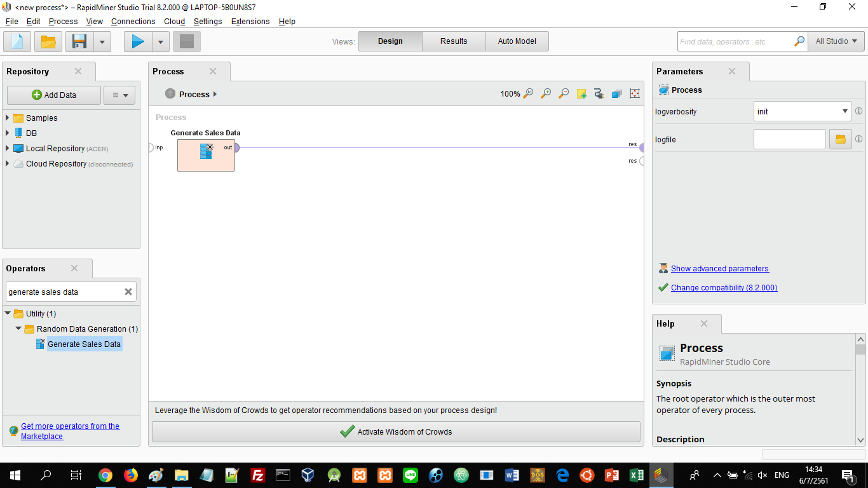Run the process with the blue play button
Viewport: 868px width, 488px height.
click(x=138, y=41)
